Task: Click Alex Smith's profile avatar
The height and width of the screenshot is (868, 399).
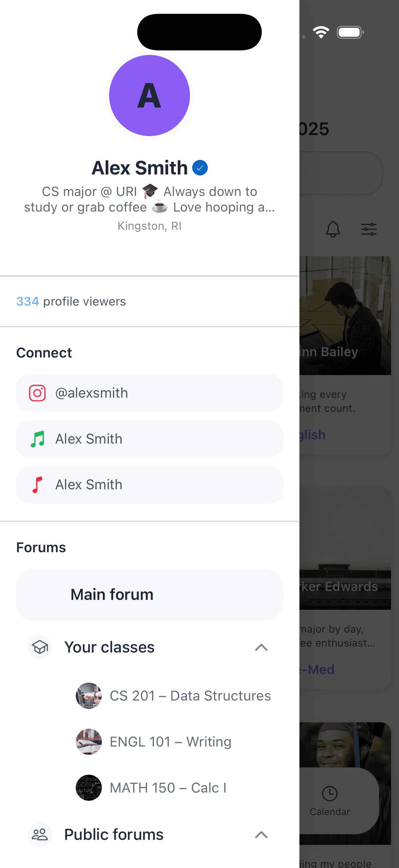Action: [x=150, y=96]
